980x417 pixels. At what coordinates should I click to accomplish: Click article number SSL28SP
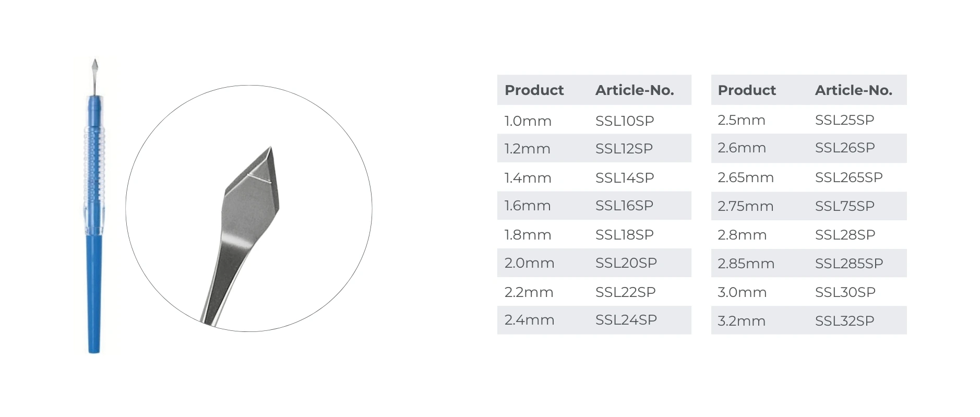pyautogui.click(x=845, y=235)
